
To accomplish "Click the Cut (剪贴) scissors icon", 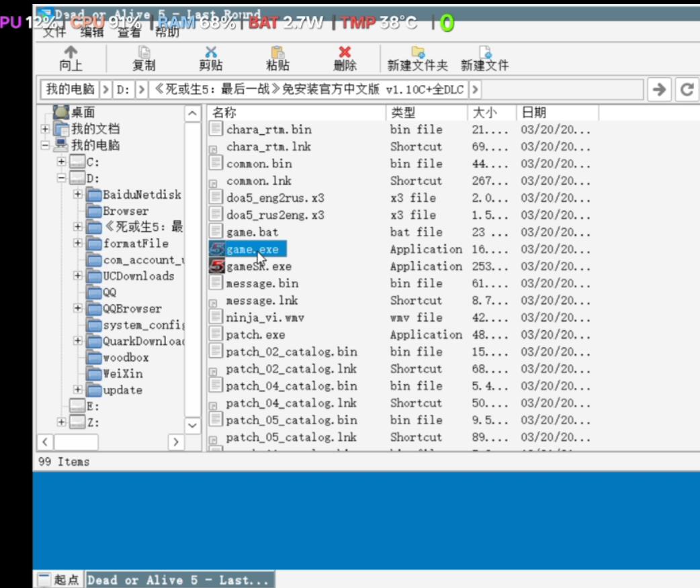I will (211, 52).
